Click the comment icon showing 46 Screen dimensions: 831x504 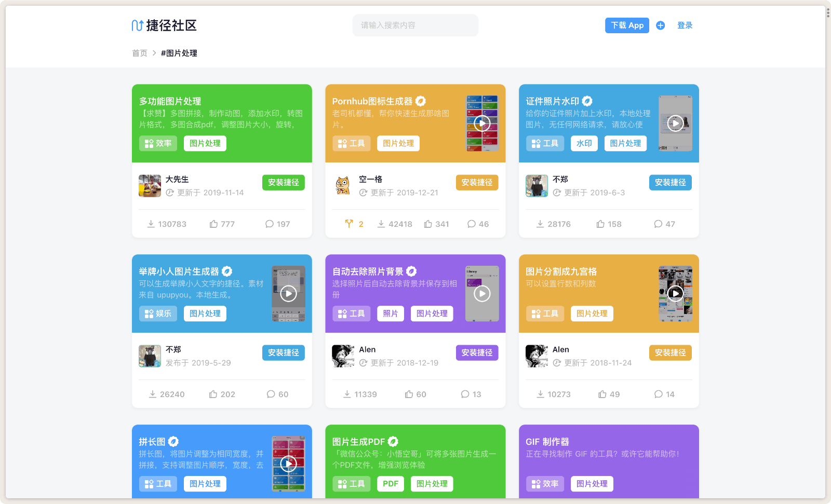tap(471, 224)
